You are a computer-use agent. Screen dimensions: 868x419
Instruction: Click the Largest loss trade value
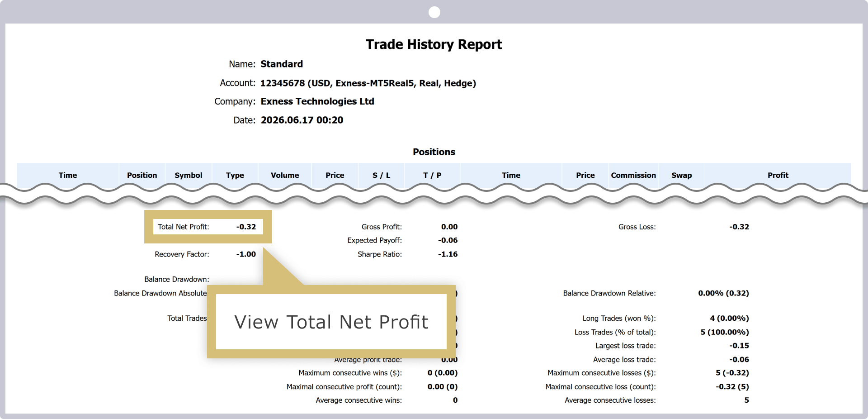[x=739, y=346]
